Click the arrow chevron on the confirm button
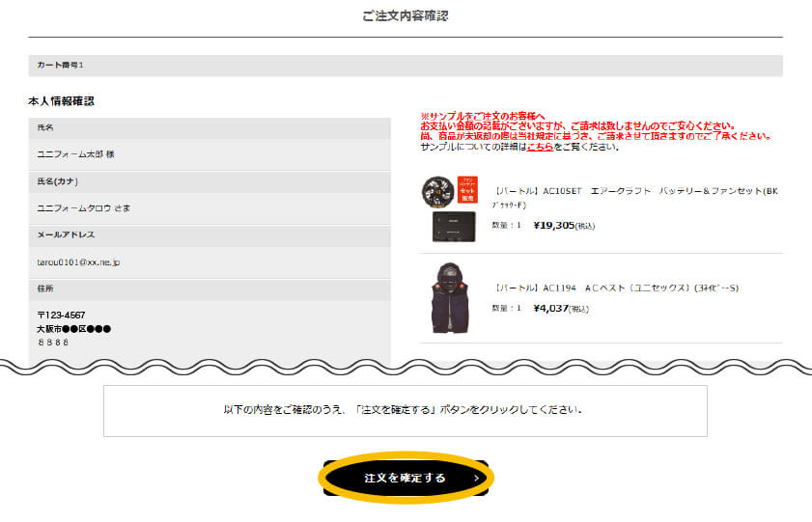The image size is (812, 522). (x=476, y=478)
